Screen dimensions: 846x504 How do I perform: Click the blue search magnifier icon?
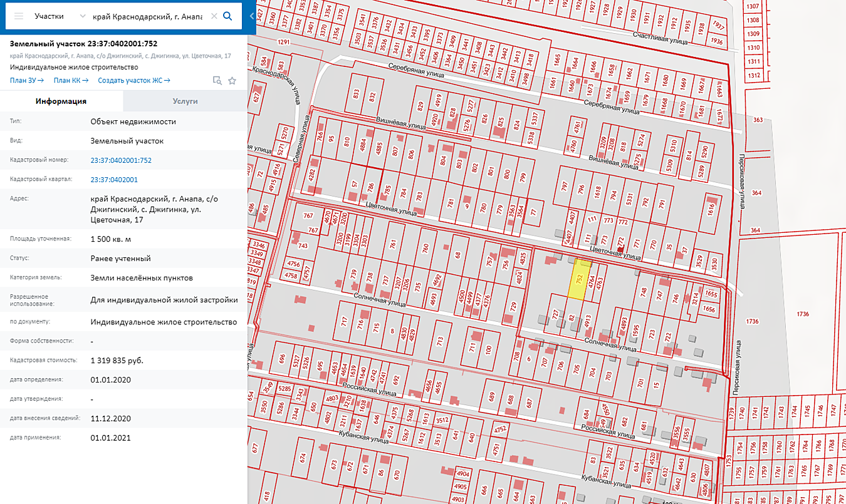(228, 16)
